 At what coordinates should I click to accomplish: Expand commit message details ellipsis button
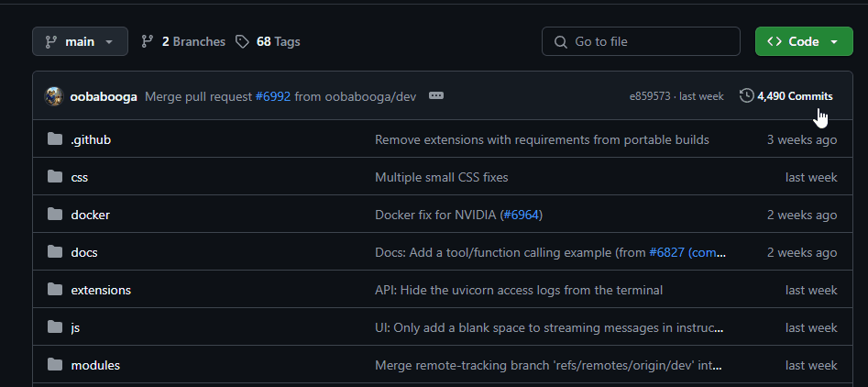436,95
